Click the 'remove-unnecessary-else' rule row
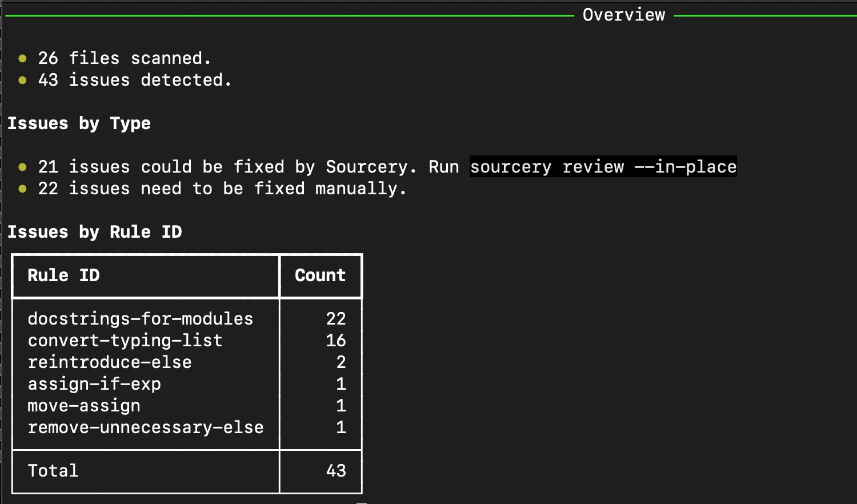Viewport: 857px width, 504px height. coord(146,427)
